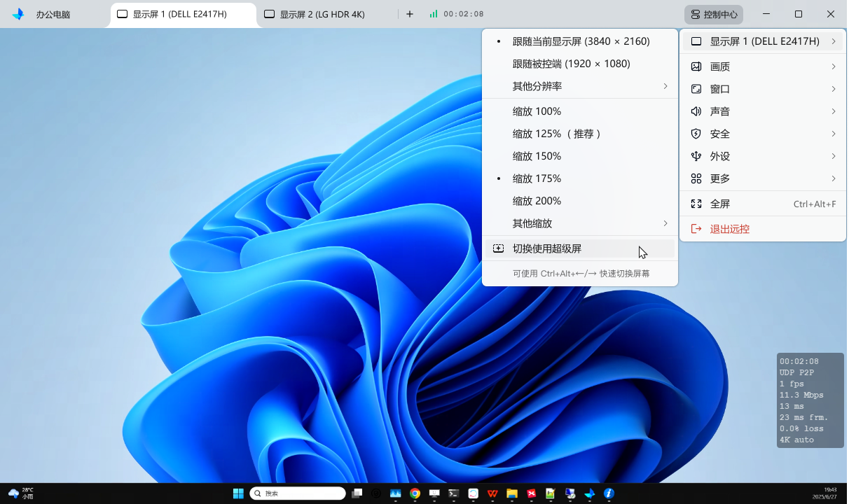Image resolution: width=849 pixels, height=504 pixels.
Task: Choose 退出远控 to end the session
Action: (x=763, y=229)
